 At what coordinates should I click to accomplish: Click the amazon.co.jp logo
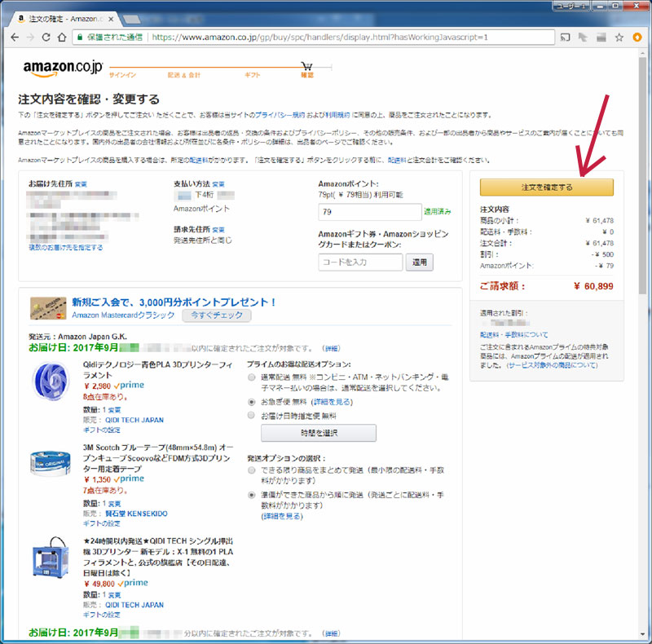tap(63, 68)
